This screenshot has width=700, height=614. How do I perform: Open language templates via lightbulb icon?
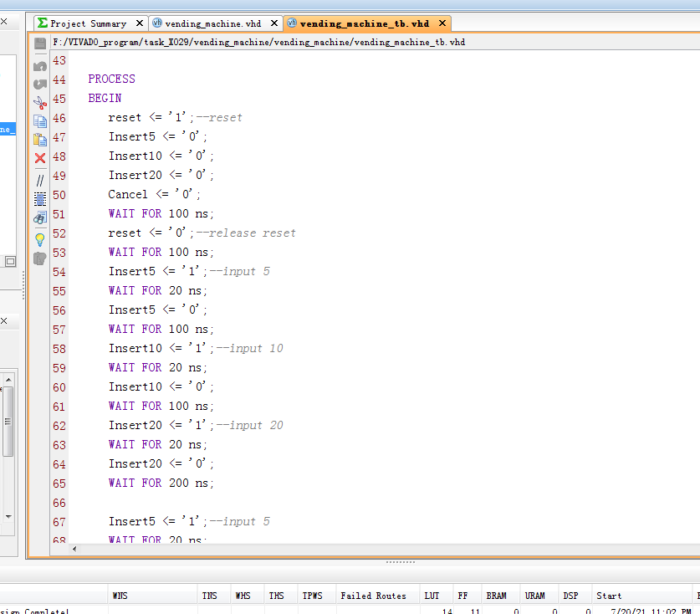[x=39, y=239]
